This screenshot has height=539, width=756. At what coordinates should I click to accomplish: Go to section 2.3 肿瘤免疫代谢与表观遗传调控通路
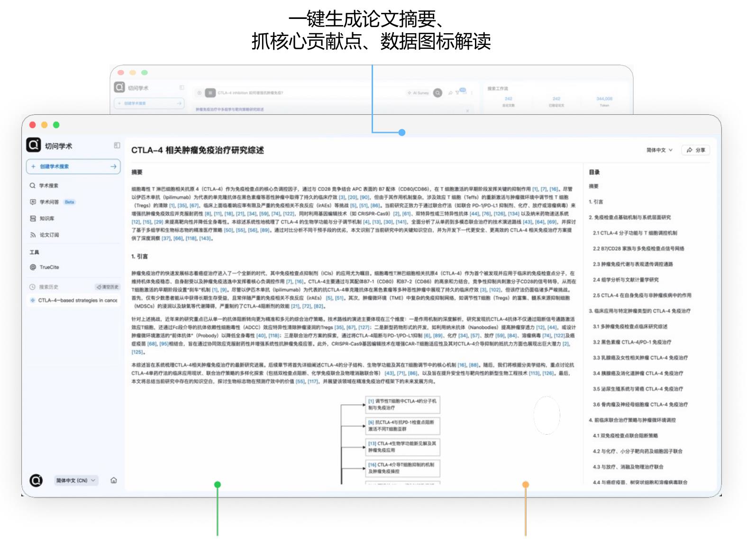point(633,264)
